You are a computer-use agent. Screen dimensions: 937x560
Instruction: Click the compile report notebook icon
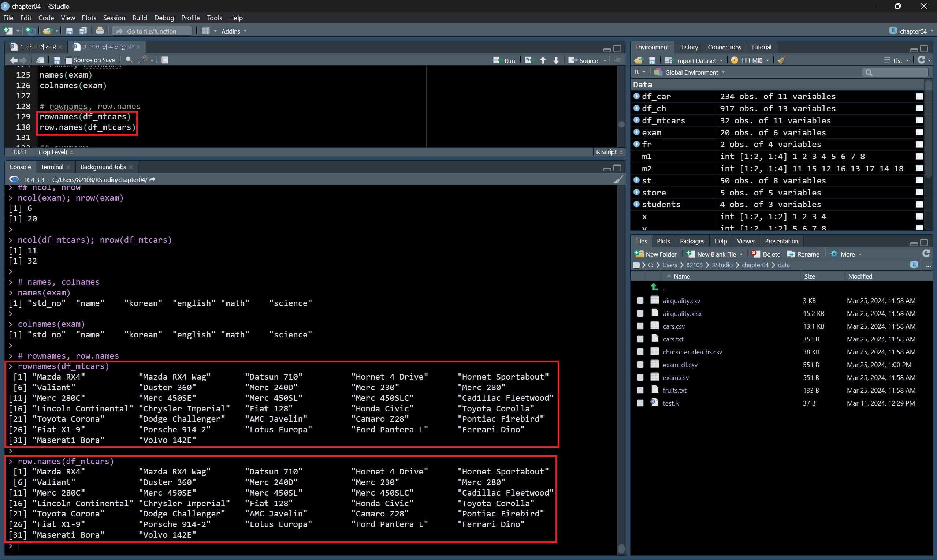click(165, 60)
